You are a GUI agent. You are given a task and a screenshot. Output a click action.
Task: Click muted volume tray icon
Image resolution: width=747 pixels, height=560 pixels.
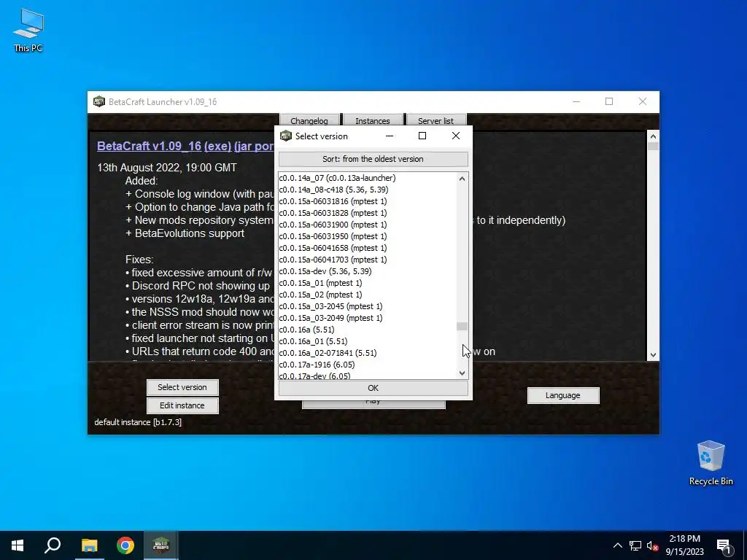point(652,545)
